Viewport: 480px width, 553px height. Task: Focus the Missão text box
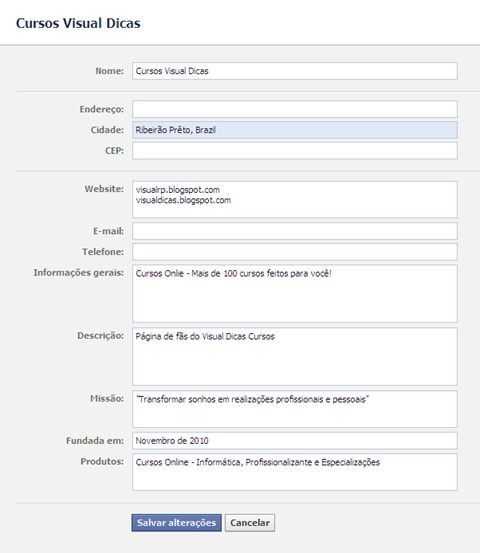295,409
